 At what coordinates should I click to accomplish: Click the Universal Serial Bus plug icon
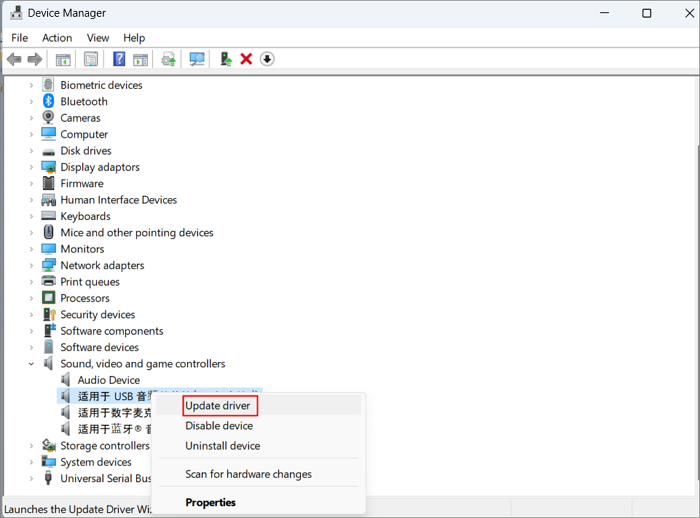pyautogui.click(x=48, y=478)
